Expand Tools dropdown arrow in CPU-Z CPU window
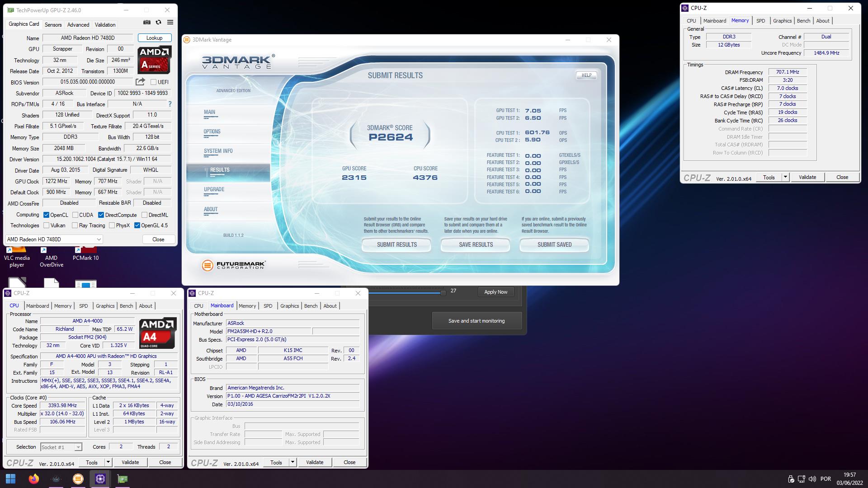868x488 pixels. [108, 462]
